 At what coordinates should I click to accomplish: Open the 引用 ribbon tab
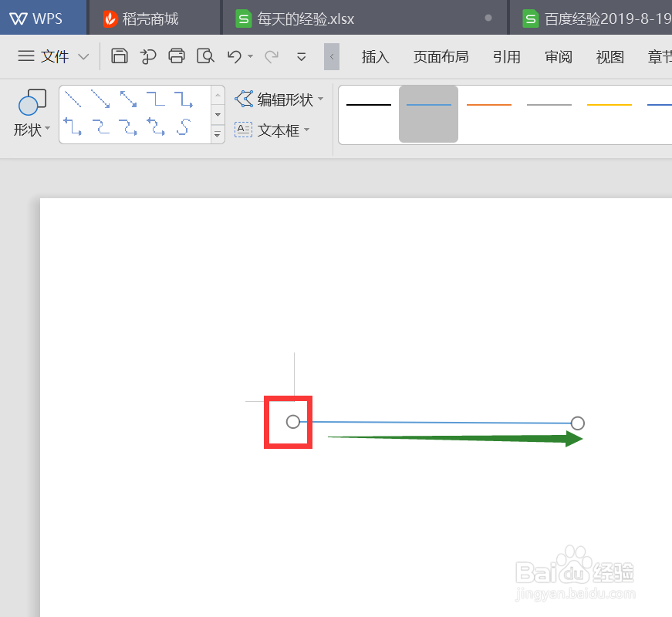507,56
